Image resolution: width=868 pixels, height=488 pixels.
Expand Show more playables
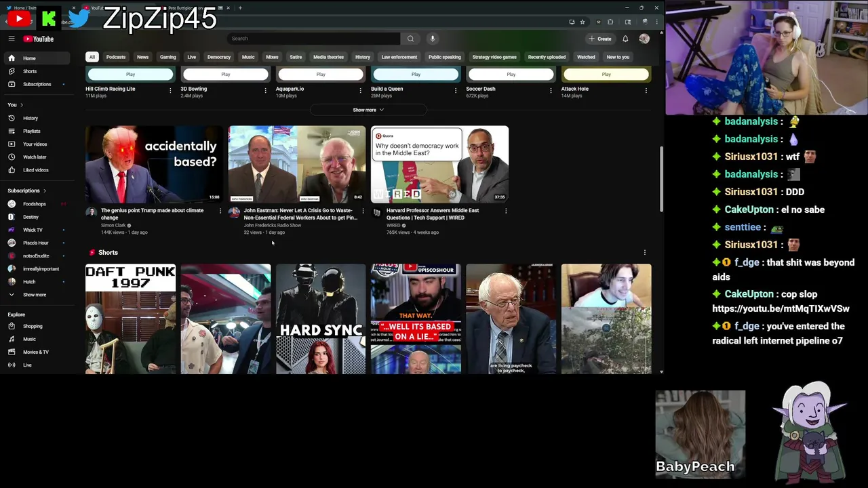pos(368,110)
